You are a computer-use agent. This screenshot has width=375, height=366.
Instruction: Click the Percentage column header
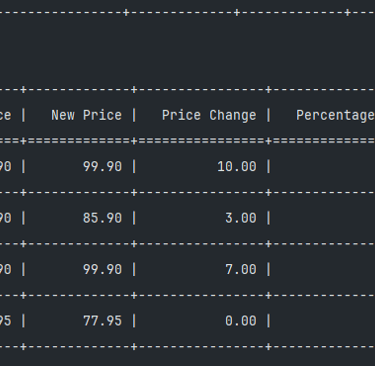pos(335,115)
